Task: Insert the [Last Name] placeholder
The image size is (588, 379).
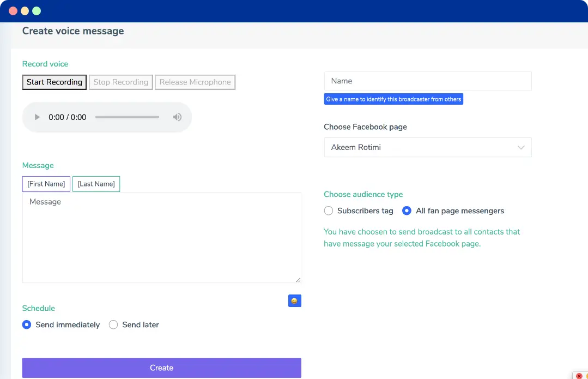Action: 96,184
